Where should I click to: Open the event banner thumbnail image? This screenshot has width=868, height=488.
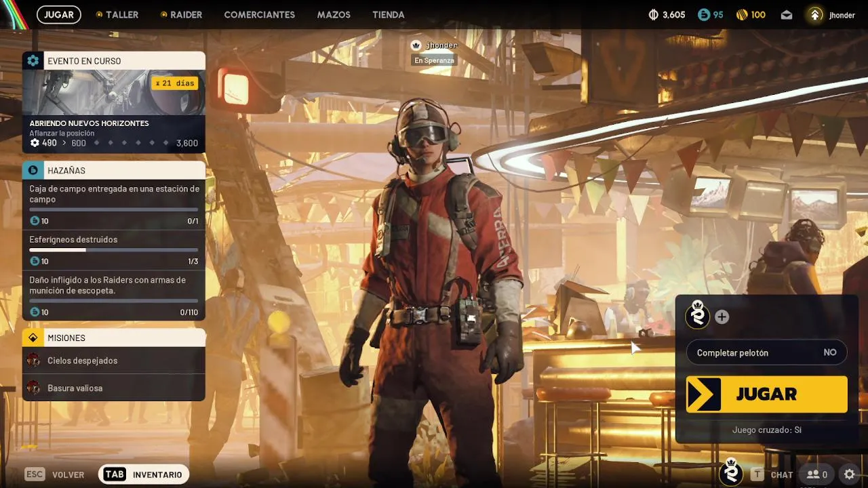tap(114, 92)
